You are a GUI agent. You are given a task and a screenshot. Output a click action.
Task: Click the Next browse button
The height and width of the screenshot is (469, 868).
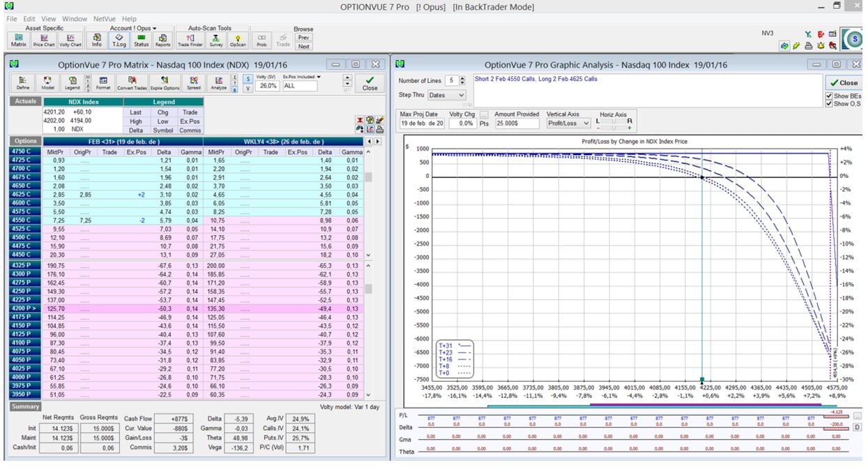point(303,47)
